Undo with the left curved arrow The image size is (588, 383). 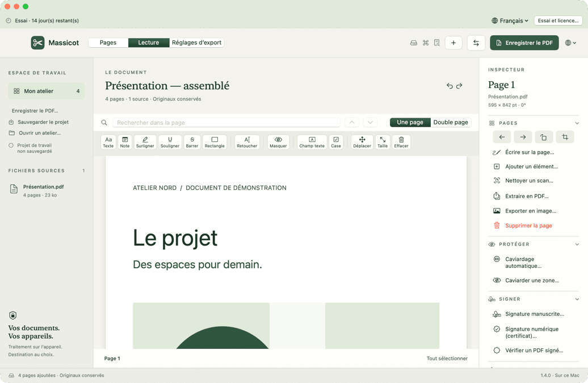pos(450,86)
